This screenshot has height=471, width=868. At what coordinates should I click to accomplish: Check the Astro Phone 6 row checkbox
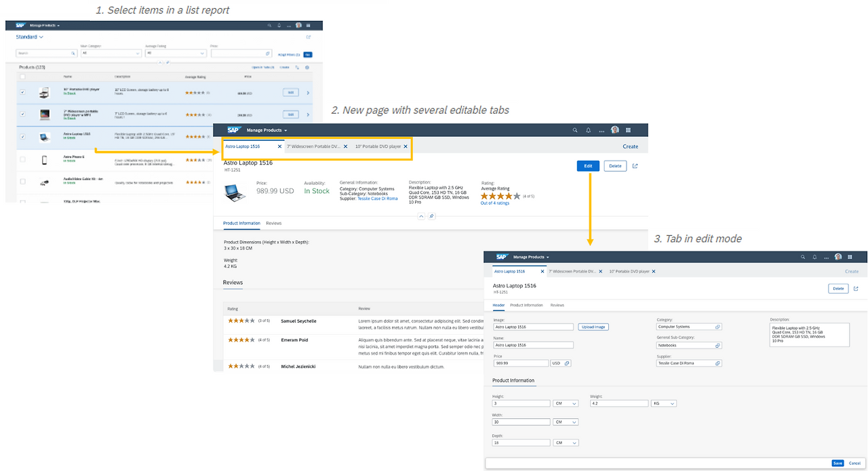(22, 159)
